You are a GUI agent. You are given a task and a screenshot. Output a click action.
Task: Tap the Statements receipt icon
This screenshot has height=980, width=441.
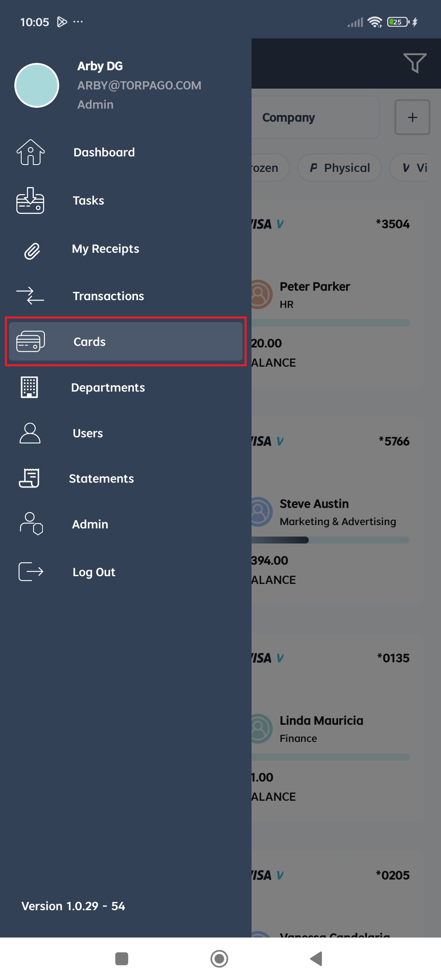[29, 478]
